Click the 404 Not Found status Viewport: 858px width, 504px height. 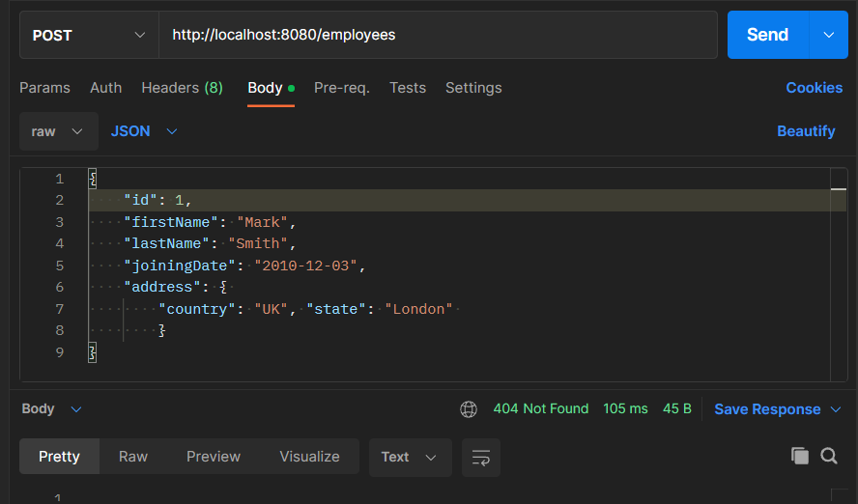tap(541, 408)
